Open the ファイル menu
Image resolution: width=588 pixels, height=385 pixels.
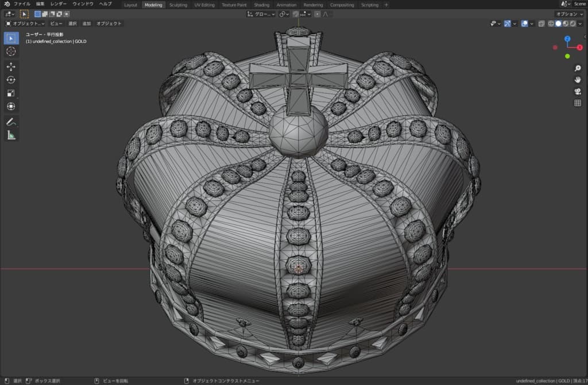[22, 4]
